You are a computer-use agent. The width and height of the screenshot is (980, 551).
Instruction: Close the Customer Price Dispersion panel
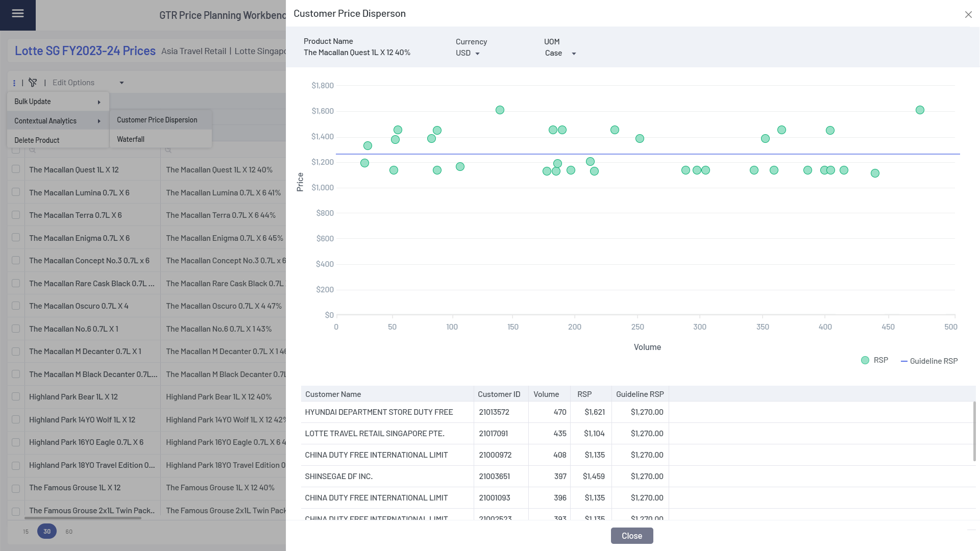tap(968, 15)
